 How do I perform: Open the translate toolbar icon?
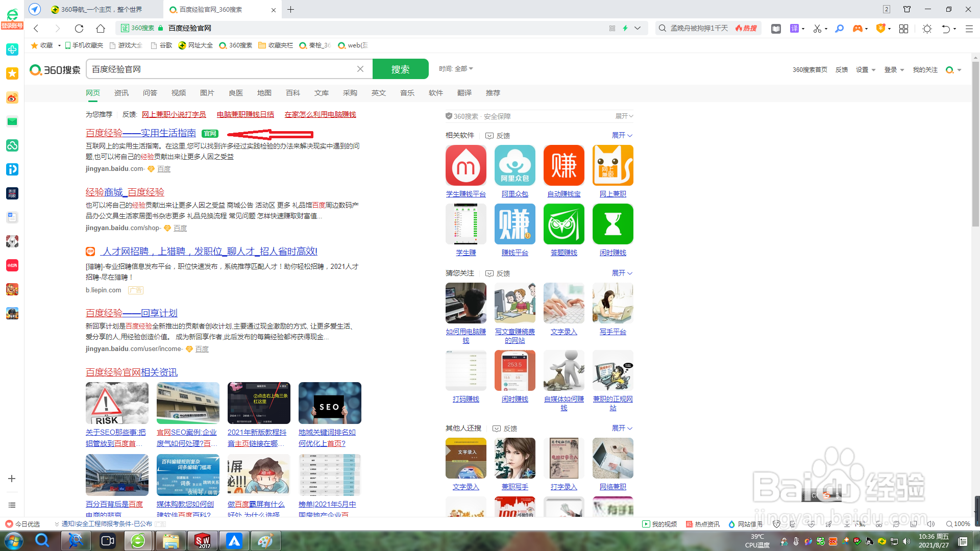tap(794, 29)
